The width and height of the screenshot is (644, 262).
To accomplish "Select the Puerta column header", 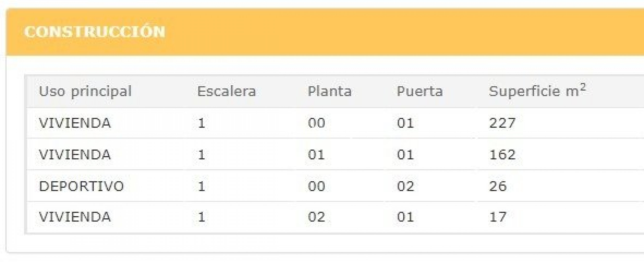I will click(x=420, y=91).
